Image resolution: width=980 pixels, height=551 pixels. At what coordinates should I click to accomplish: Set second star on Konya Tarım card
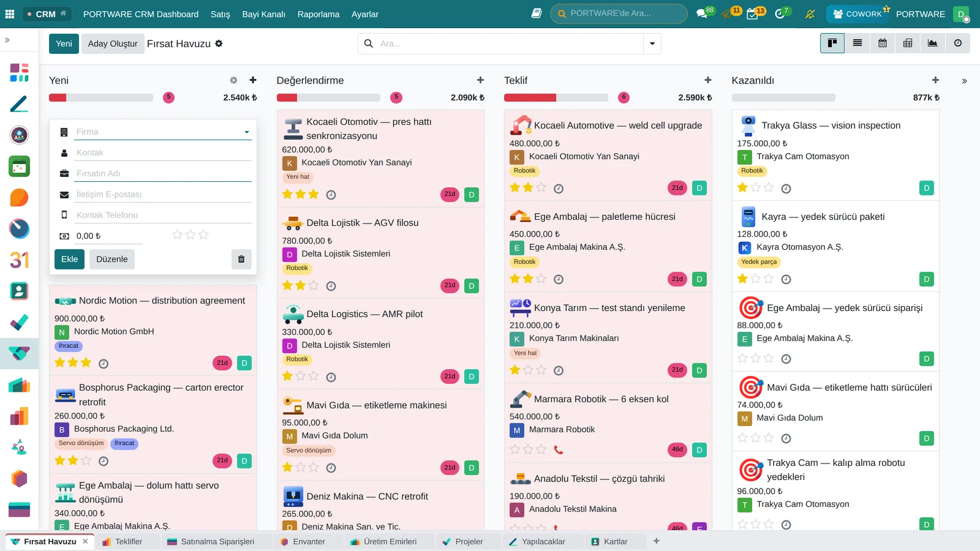point(528,370)
